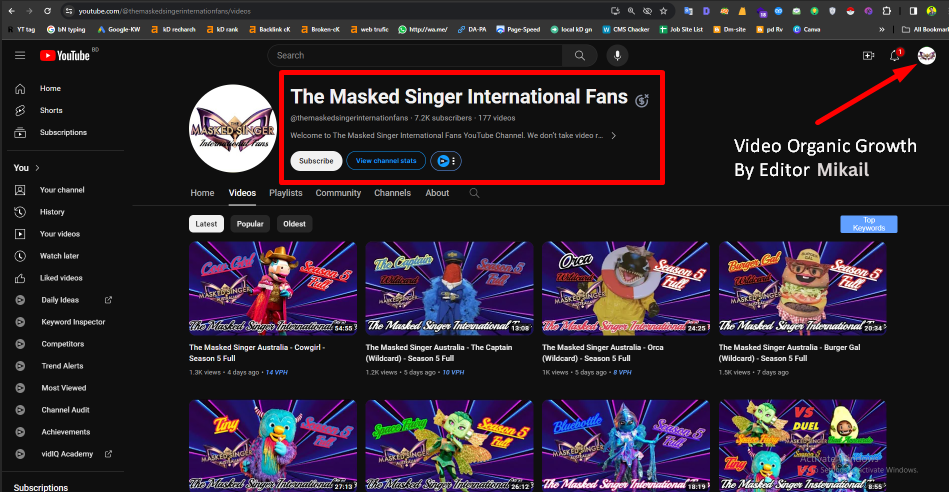Open the Cowgirl Season 5 video thumbnail

(273, 287)
